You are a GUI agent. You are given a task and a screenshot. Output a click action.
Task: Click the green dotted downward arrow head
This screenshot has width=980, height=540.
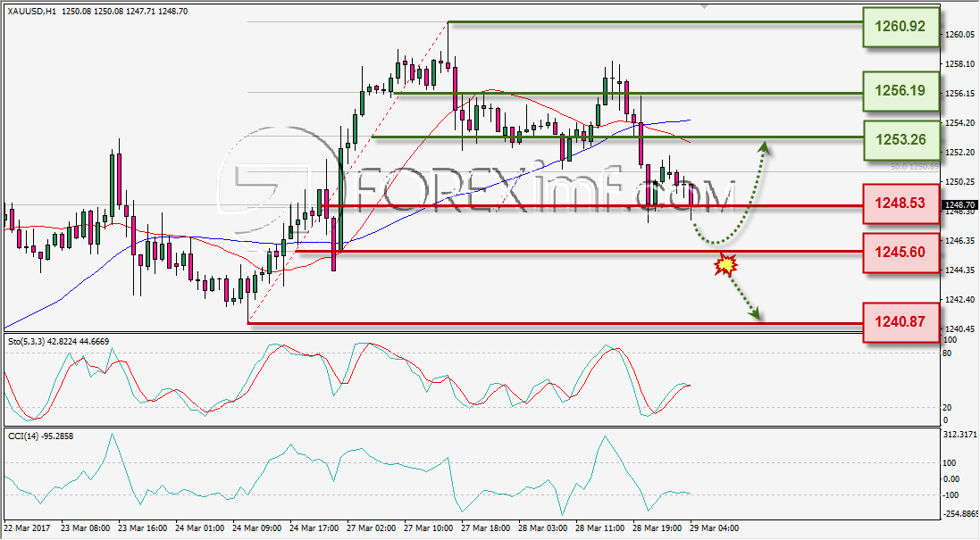(x=756, y=314)
